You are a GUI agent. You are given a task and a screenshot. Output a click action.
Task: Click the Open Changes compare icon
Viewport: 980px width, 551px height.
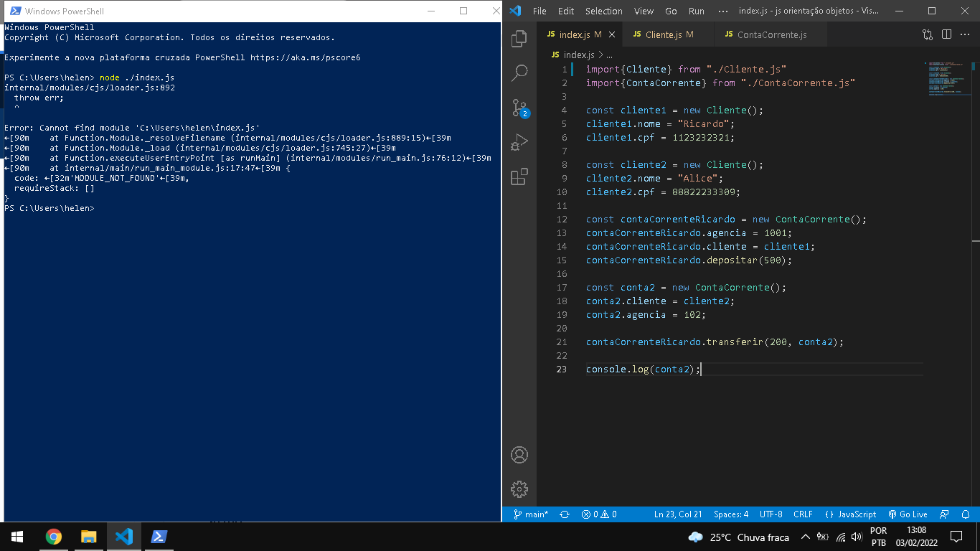[x=928, y=34]
